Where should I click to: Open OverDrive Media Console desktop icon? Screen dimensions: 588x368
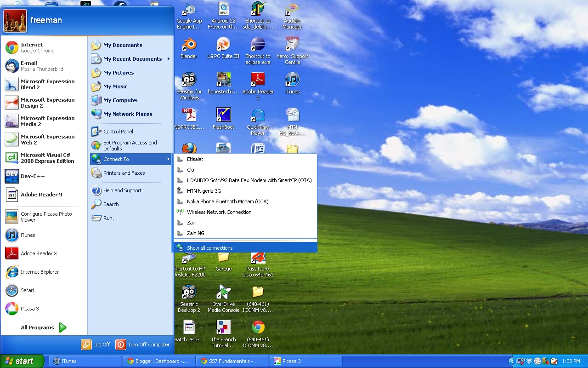[224, 299]
